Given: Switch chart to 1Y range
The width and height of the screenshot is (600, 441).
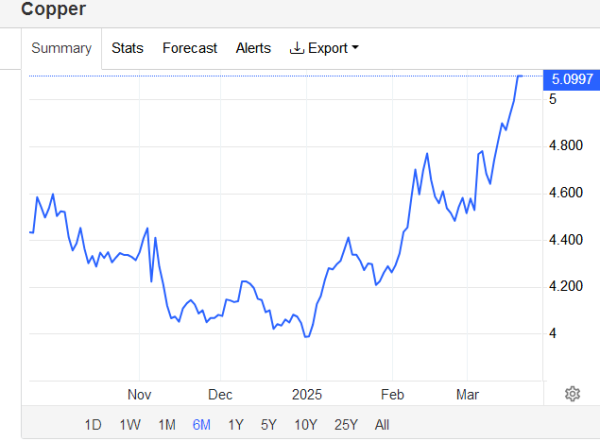Looking at the screenshot, I should pyautogui.click(x=236, y=424).
